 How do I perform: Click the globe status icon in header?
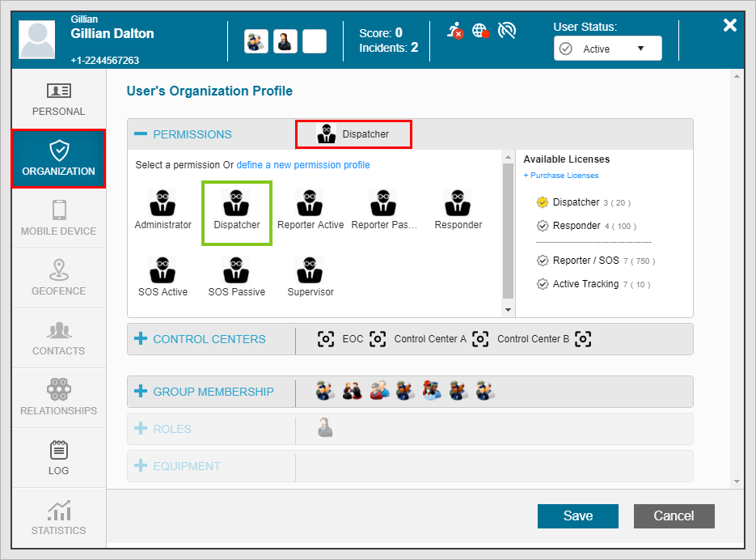tap(480, 32)
